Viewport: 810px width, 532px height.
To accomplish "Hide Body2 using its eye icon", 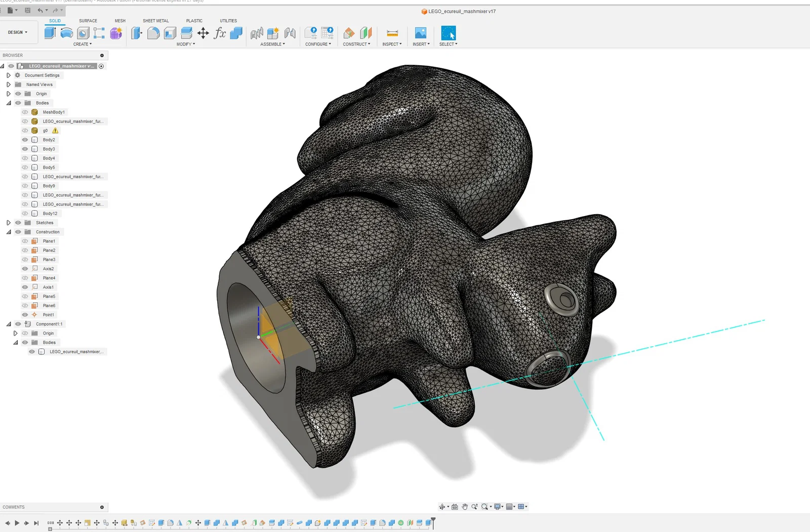I will pos(25,140).
